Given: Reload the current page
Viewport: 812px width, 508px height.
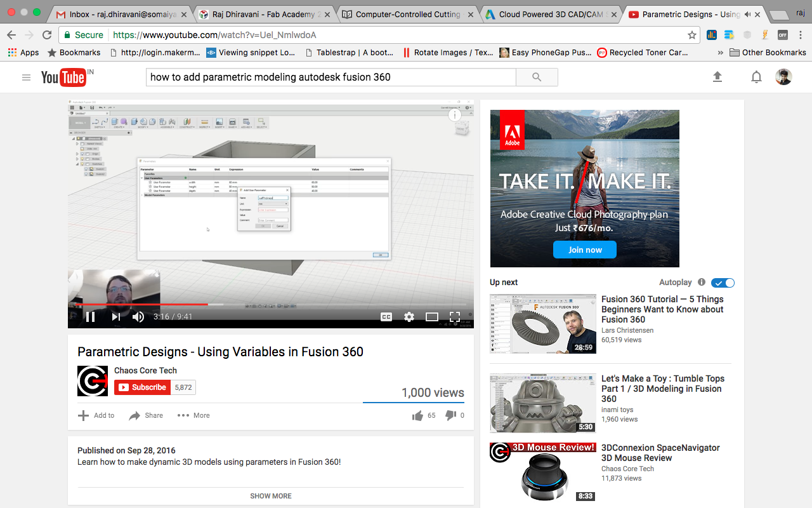Looking at the screenshot, I should (47, 35).
